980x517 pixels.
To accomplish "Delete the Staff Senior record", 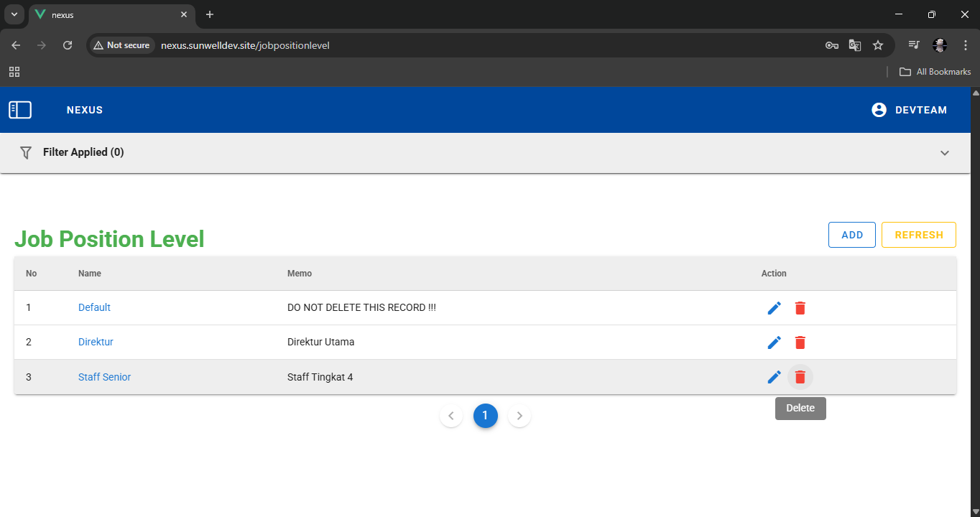I will pyautogui.click(x=800, y=377).
